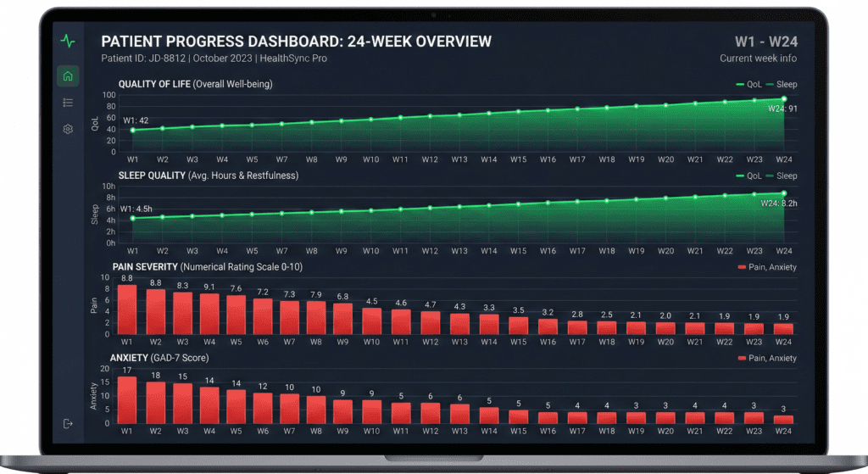Click the Current week info link
Viewport: 868px width, 474px height.
coord(758,59)
